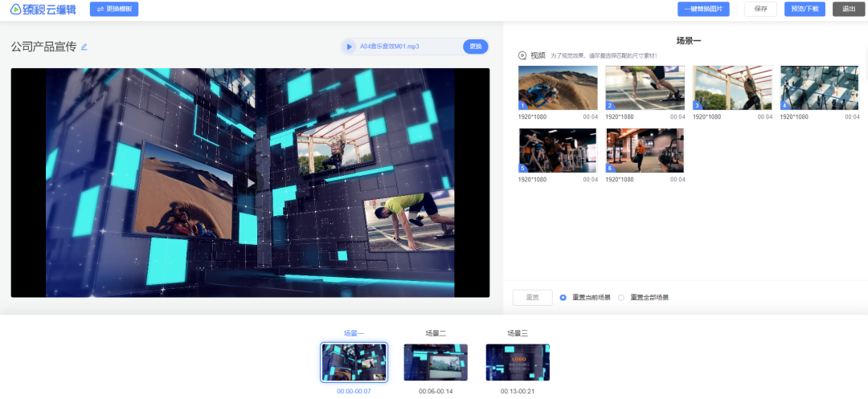
Task: Choose video thumbnail 4 in the video list
Action: tap(820, 88)
